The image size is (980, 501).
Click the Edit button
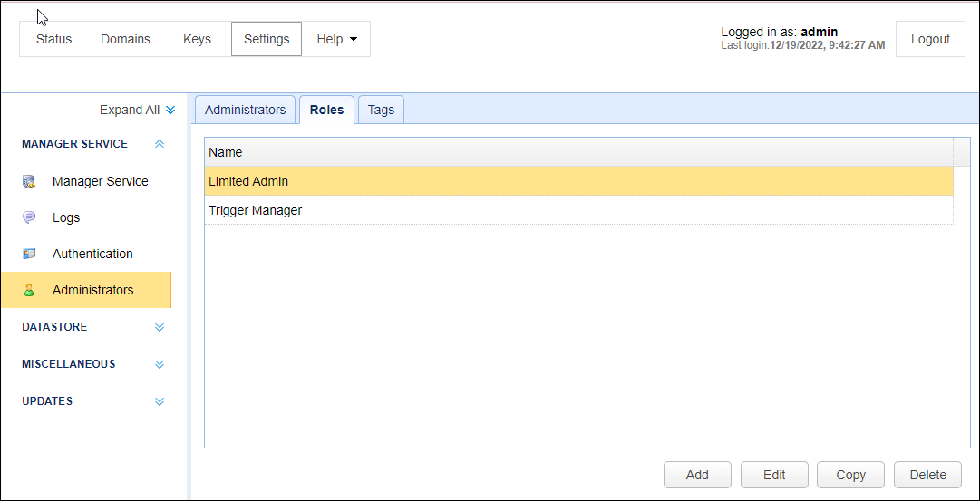click(x=774, y=475)
